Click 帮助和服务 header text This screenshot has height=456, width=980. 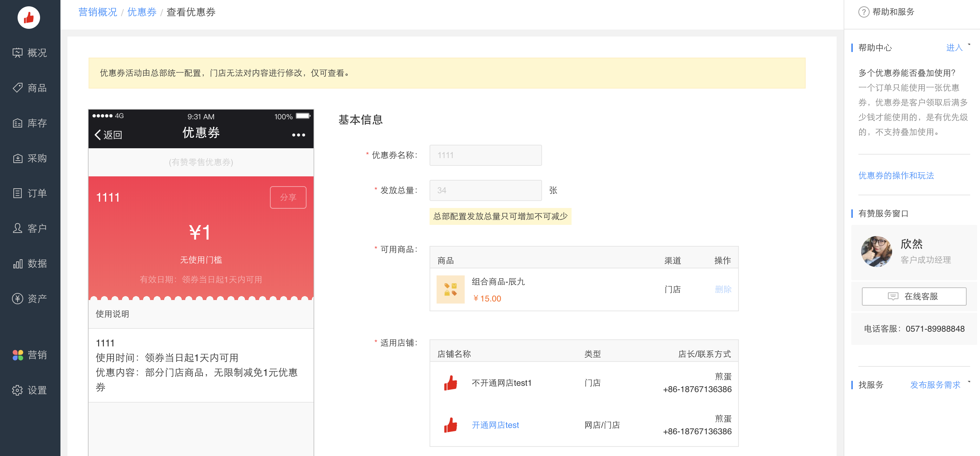coord(893,12)
